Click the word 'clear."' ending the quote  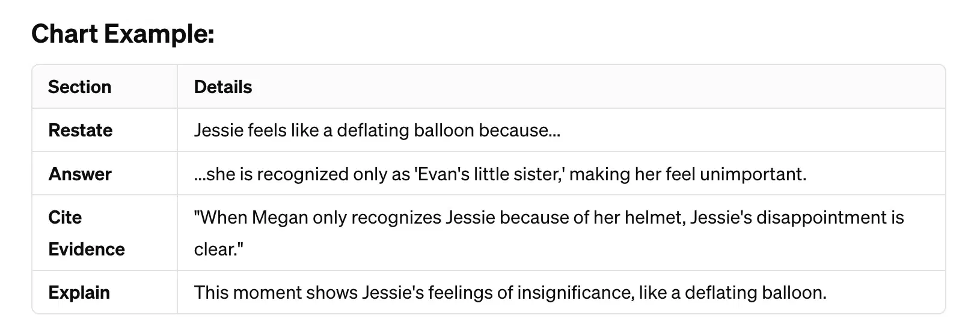[x=218, y=249]
